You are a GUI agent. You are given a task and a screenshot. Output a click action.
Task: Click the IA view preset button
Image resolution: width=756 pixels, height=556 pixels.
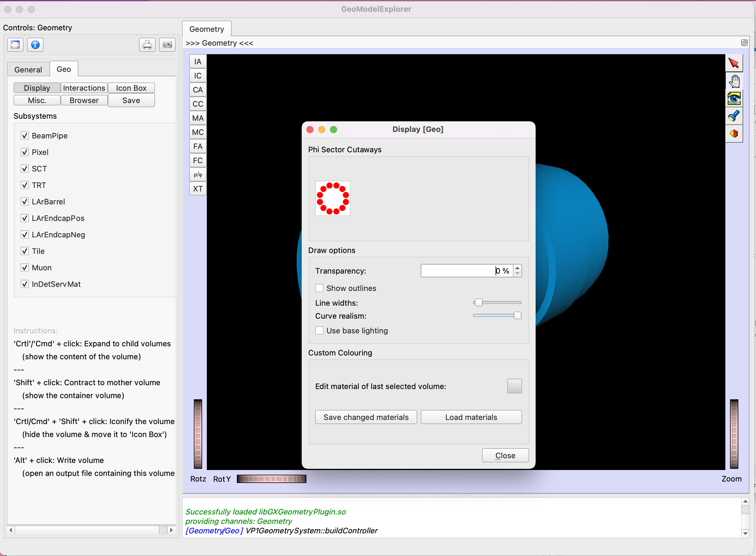point(198,62)
